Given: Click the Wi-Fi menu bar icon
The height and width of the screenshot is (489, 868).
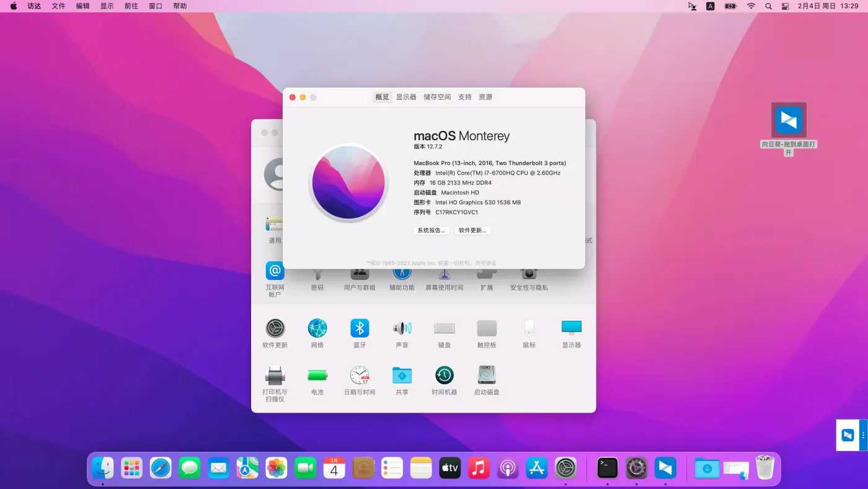Looking at the screenshot, I should 750,6.
